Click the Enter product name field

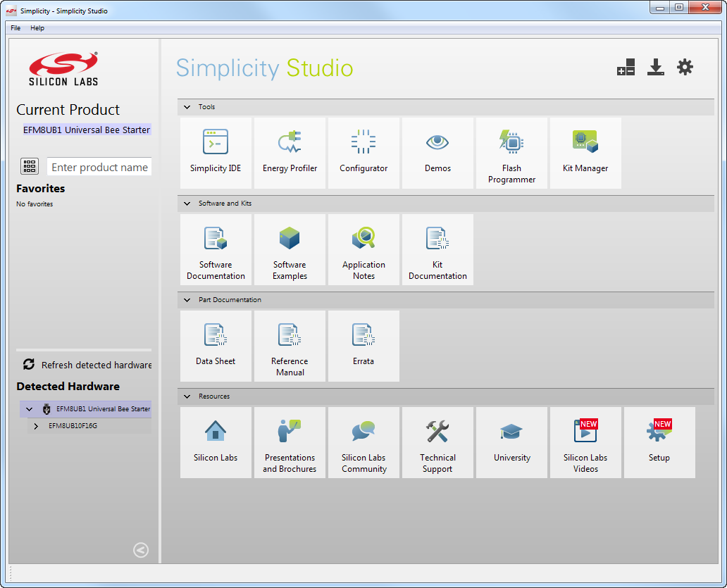[x=99, y=167]
